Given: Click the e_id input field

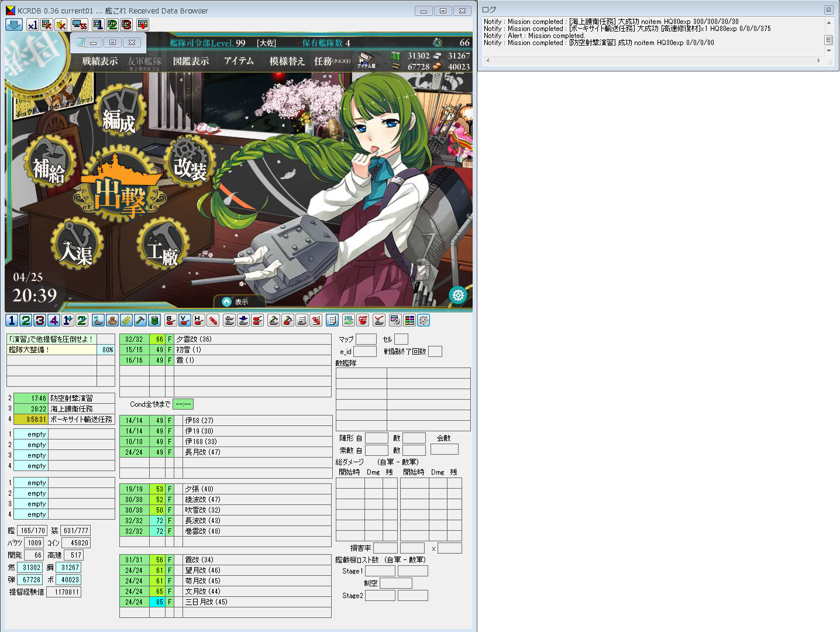Looking at the screenshot, I should (x=365, y=351).
